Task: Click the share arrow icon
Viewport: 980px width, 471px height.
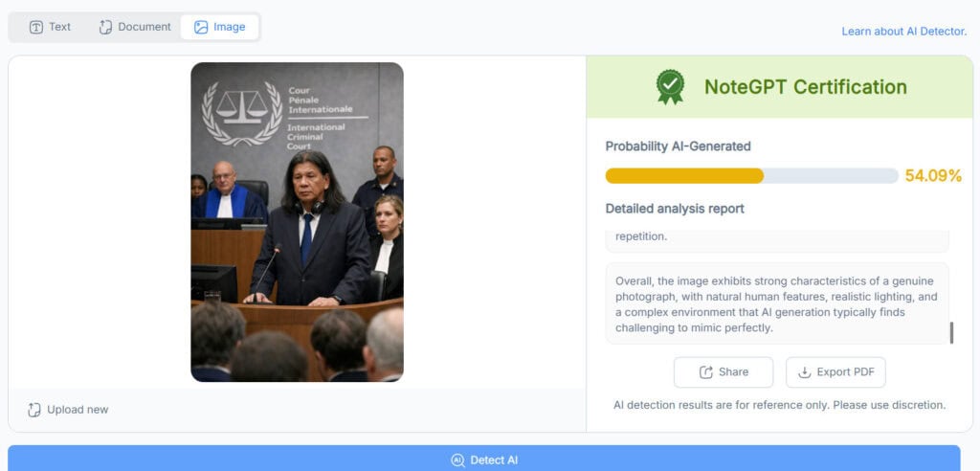Action: (706, 372)
